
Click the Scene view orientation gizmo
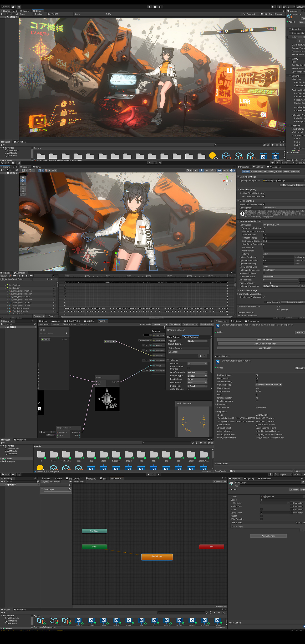click(227, 181)
